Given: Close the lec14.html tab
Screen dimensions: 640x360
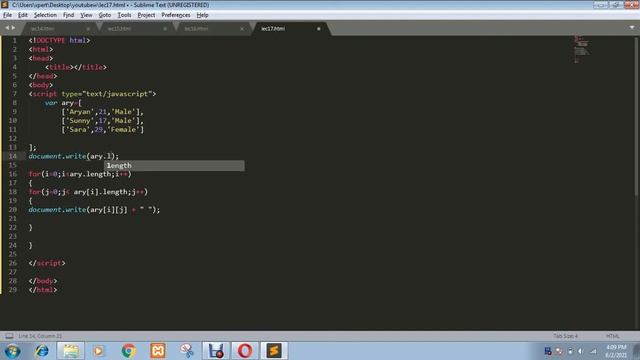Looking at the screenshot, I should coord(88,29).
